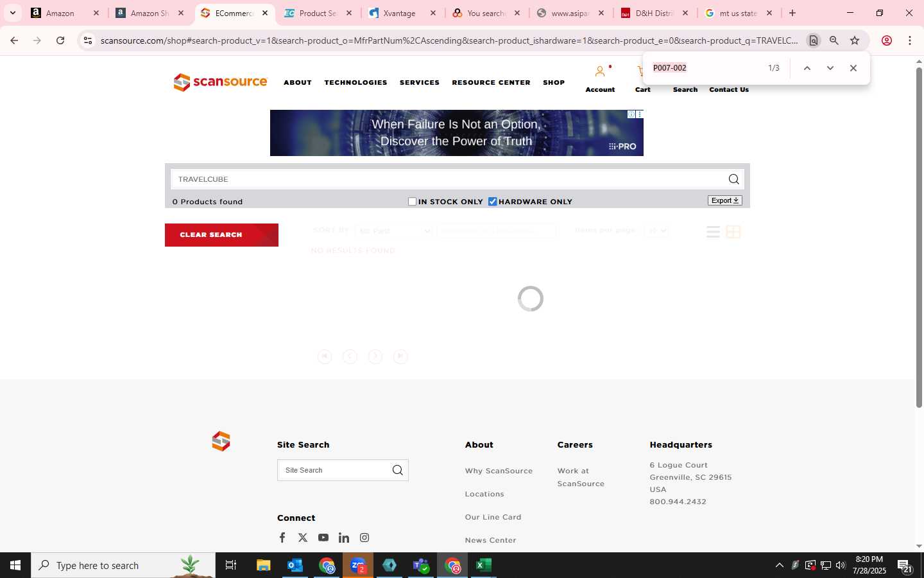Open Chrome profile icon
The width and height of the screenshot is (924, 578).
click(887, 40)
